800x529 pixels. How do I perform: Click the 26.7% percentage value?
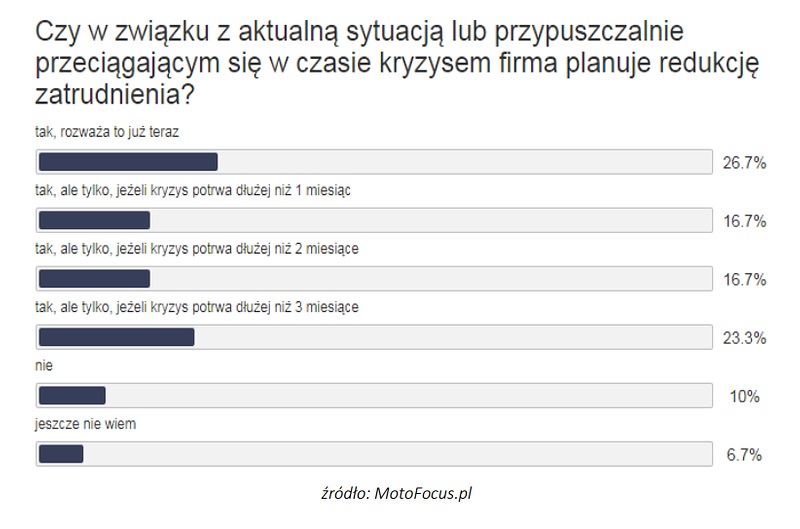click(744, 163)
